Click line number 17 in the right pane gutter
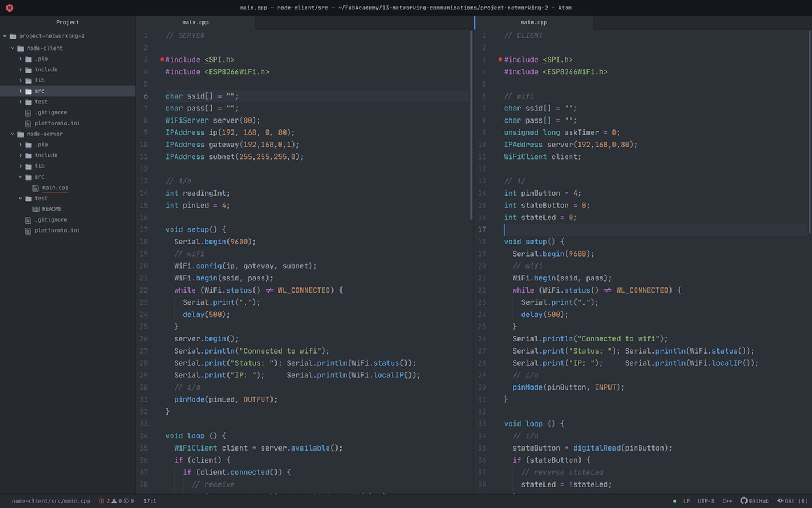Viewport: 812px width, 508px height. (482, 229)
